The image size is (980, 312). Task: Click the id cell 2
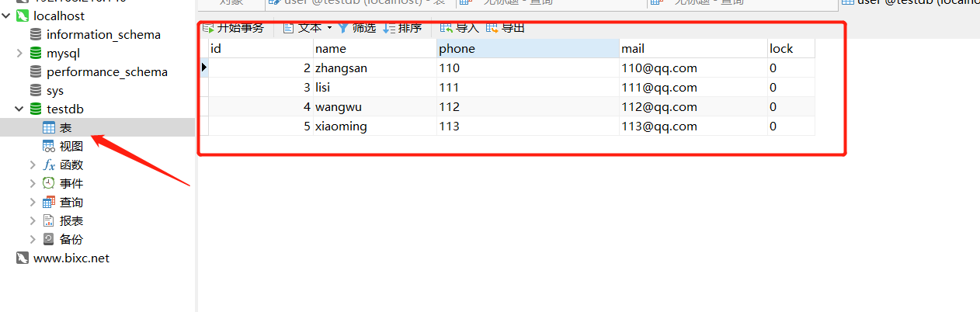tap(261, 68)
